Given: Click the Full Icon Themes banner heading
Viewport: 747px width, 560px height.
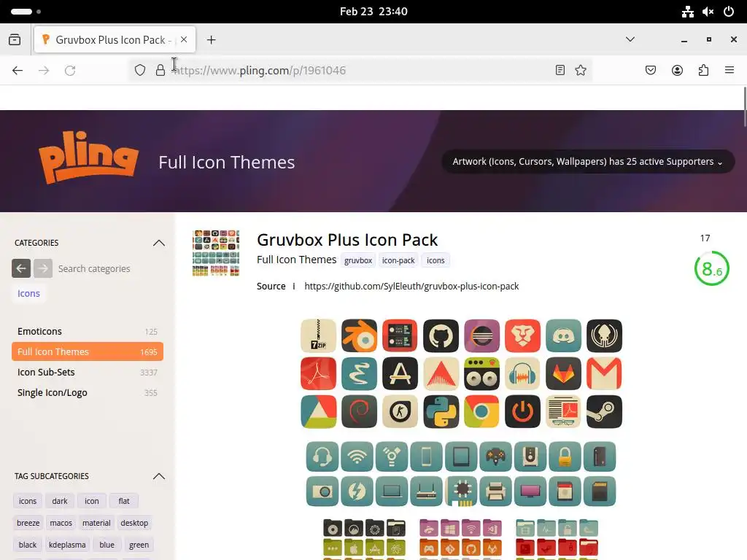Looking at the screenshot, I should pos(227,163).
